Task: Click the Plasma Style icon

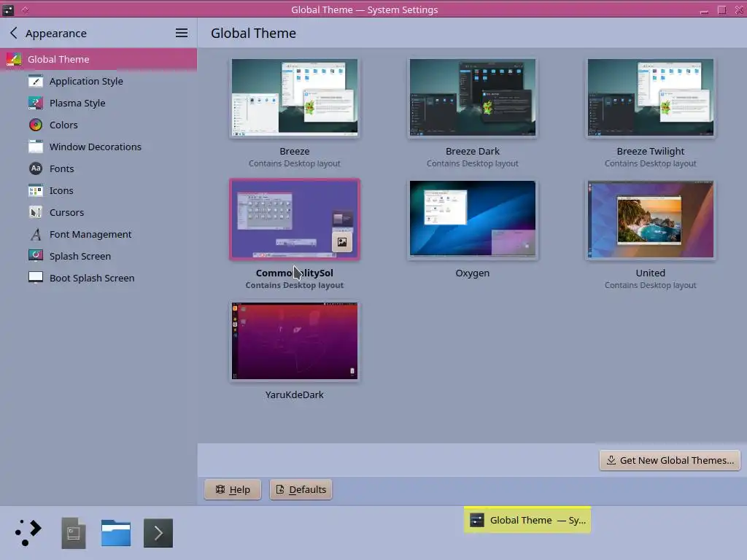Action: [36, 104]
